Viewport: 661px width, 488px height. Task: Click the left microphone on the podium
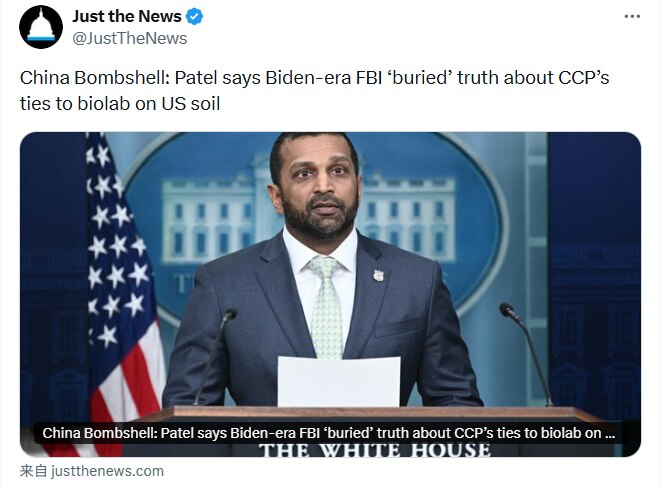[229, 318]
